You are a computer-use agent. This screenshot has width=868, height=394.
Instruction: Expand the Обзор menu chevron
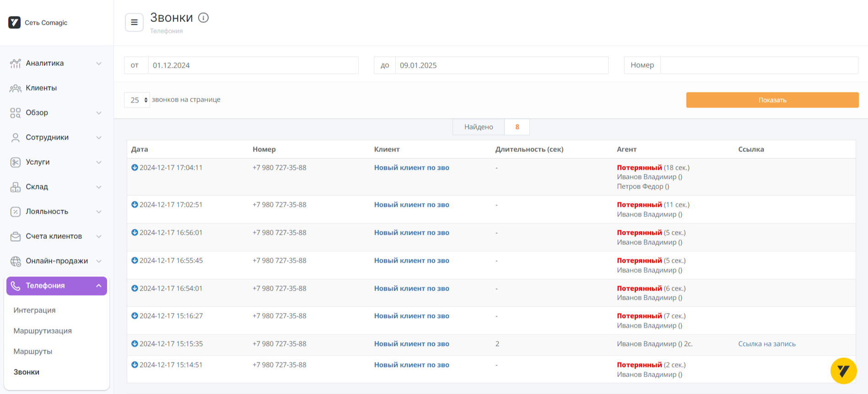(99, 113)
